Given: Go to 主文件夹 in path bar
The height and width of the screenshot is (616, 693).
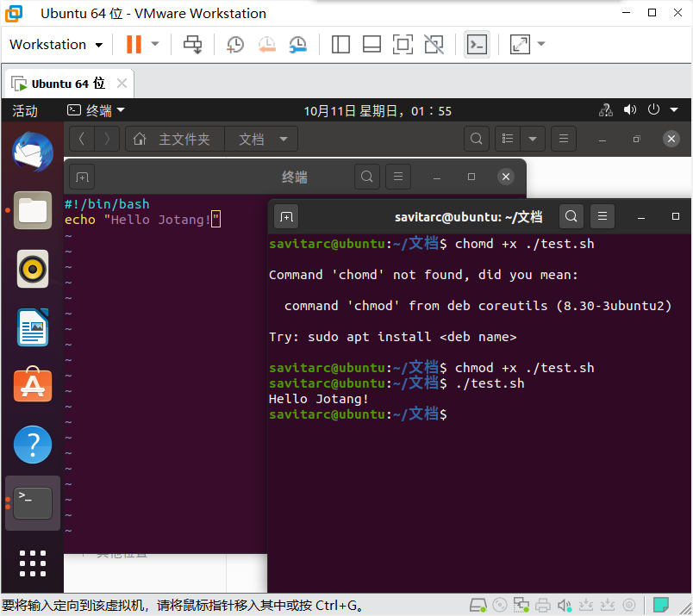Looking at the screenshot, I should click(175, 139).
